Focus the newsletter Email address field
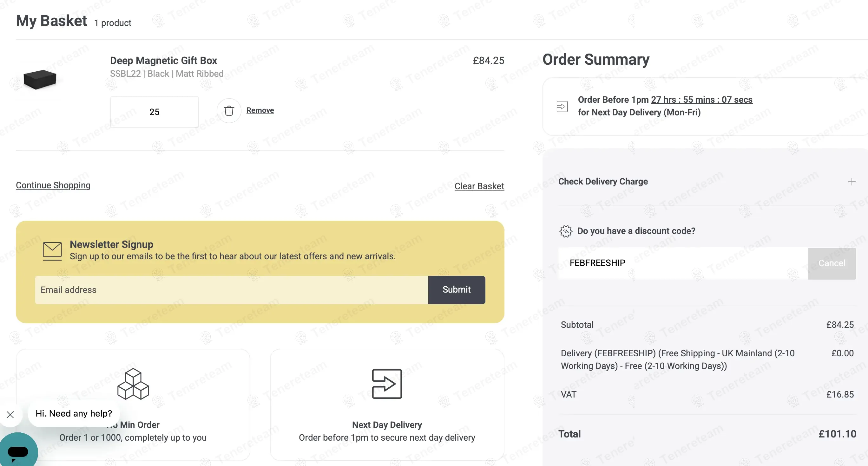Screen dimensions: 868x466 231,290
